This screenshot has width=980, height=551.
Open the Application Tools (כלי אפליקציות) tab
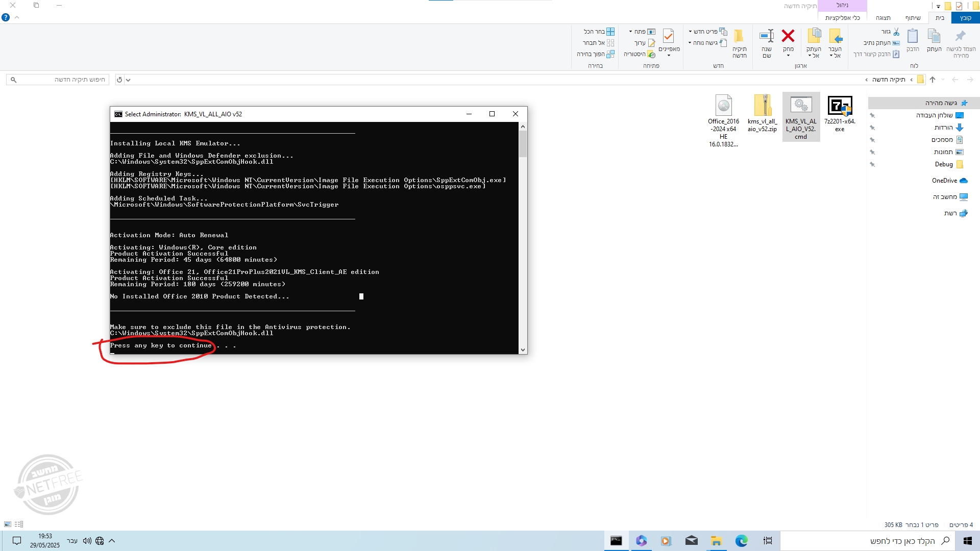843,18
